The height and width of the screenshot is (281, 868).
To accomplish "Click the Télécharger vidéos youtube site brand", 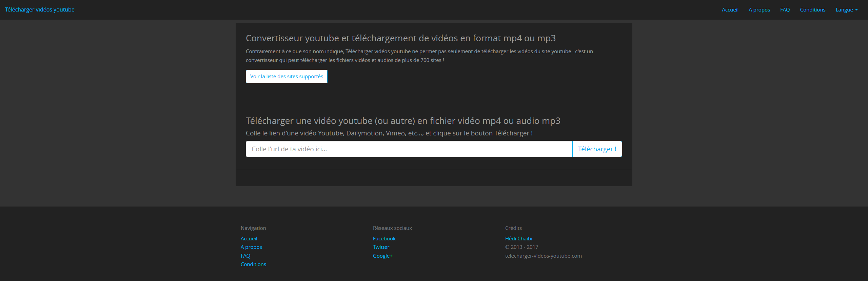I will 40,9.
